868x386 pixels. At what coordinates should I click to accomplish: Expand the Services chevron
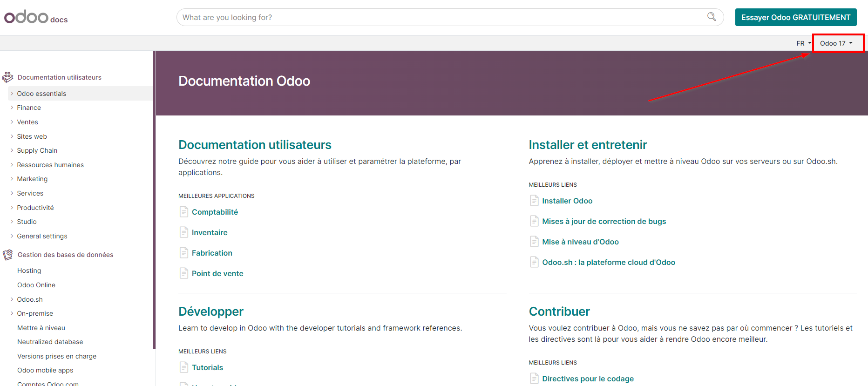12,193
